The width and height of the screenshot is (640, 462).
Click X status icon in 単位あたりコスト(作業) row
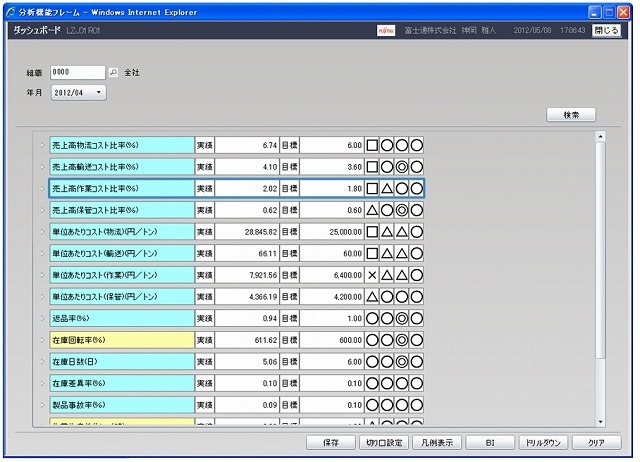pos(372,275)
